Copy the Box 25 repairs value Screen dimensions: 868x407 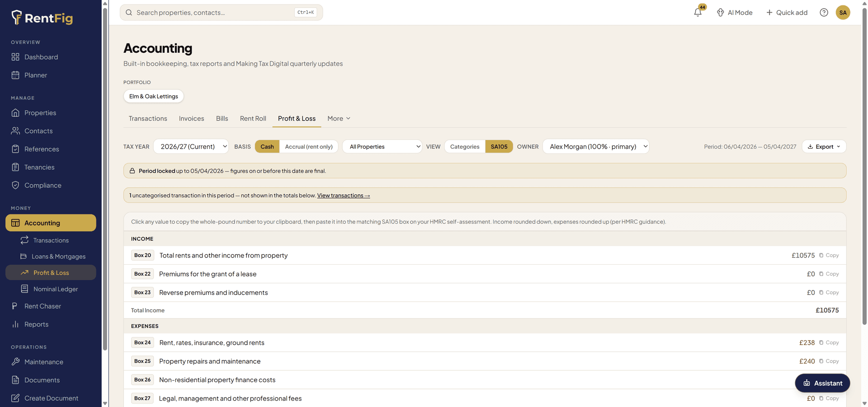pos(829,361)
